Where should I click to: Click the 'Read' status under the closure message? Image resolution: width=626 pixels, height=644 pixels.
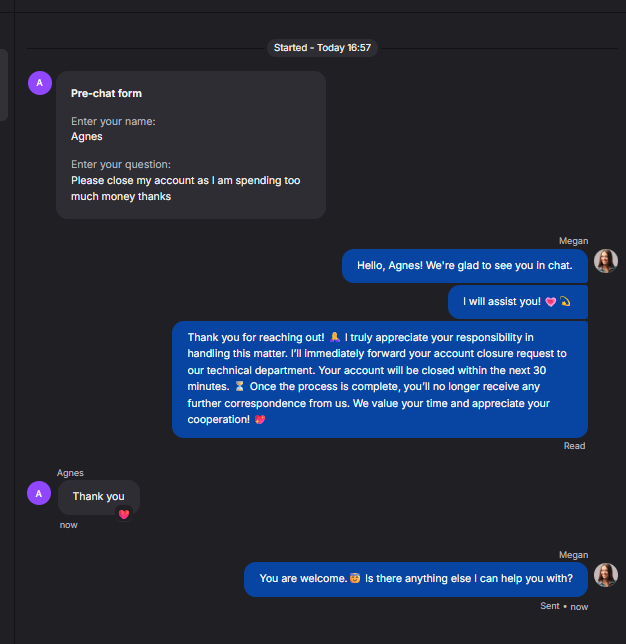pyautogui.click(x=574, y=446)
